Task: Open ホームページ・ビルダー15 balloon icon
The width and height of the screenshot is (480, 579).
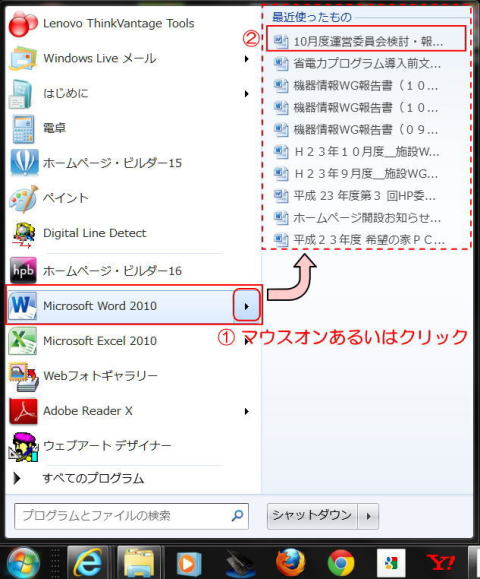Action: click(24, 162)
